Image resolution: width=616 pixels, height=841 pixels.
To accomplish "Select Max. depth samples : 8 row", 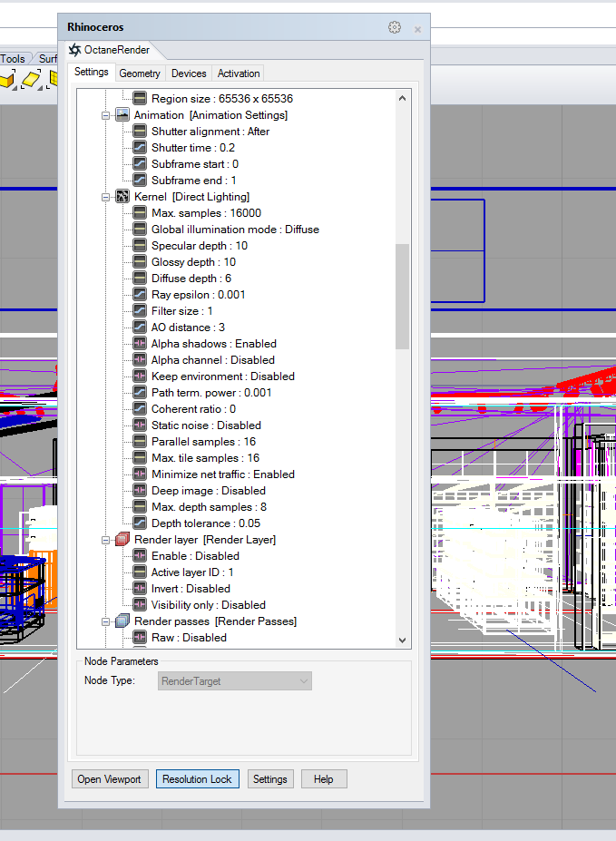I will click(209, 507).
